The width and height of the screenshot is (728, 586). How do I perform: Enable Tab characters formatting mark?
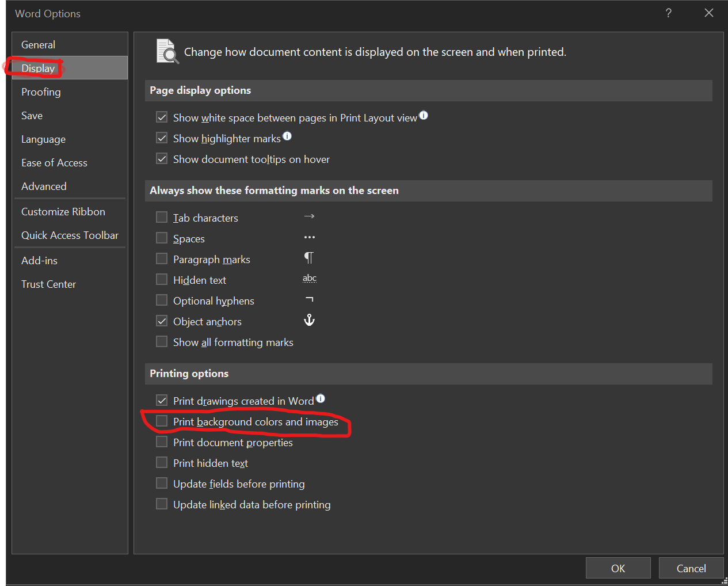[162, 218]
